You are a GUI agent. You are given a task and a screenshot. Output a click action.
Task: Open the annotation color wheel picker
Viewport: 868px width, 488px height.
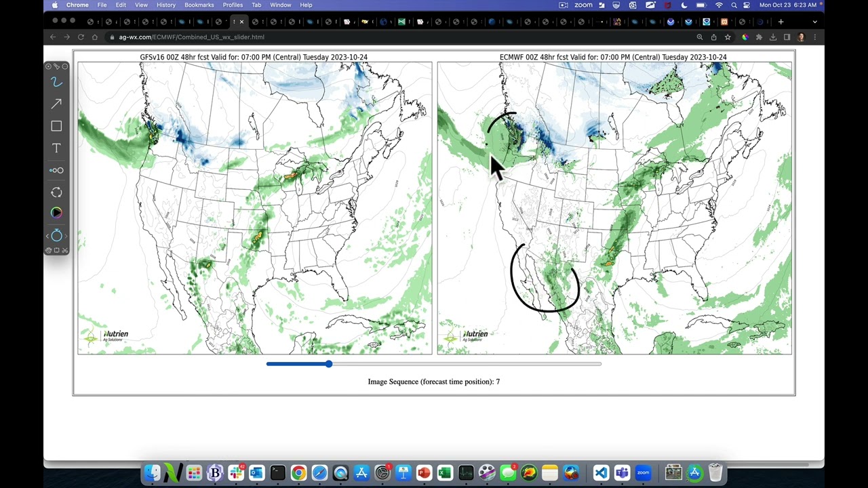pyautogui.click(x=56, y=213)
